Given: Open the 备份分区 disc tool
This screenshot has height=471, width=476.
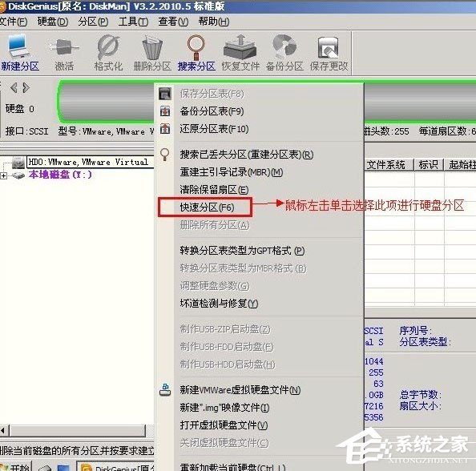Looking at the screenshot, I should 284,53.
